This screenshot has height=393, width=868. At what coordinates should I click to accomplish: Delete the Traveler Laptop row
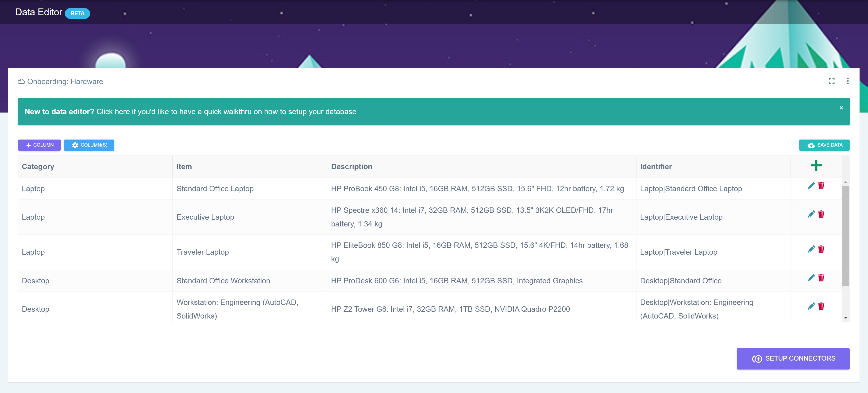pos(821,249)
